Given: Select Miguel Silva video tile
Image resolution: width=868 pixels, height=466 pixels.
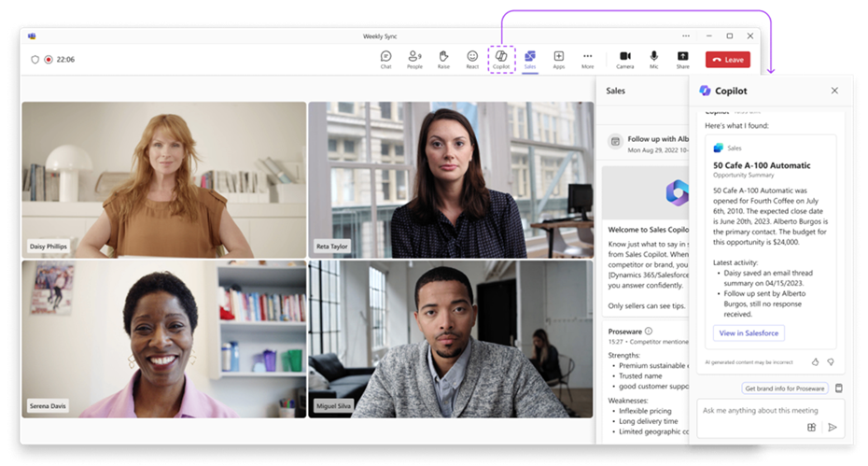Looking at the screenshot, I should (x=451, y=339).
